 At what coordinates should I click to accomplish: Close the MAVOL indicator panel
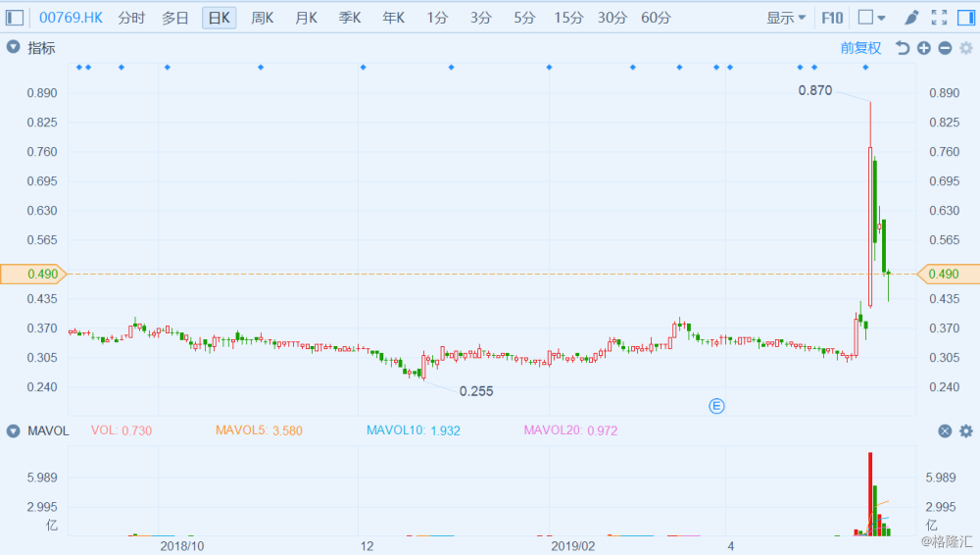point(945,430)
